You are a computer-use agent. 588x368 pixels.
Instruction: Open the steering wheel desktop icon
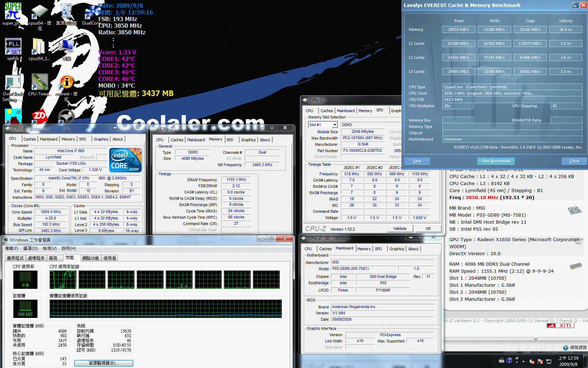click(x=66, y=116)
